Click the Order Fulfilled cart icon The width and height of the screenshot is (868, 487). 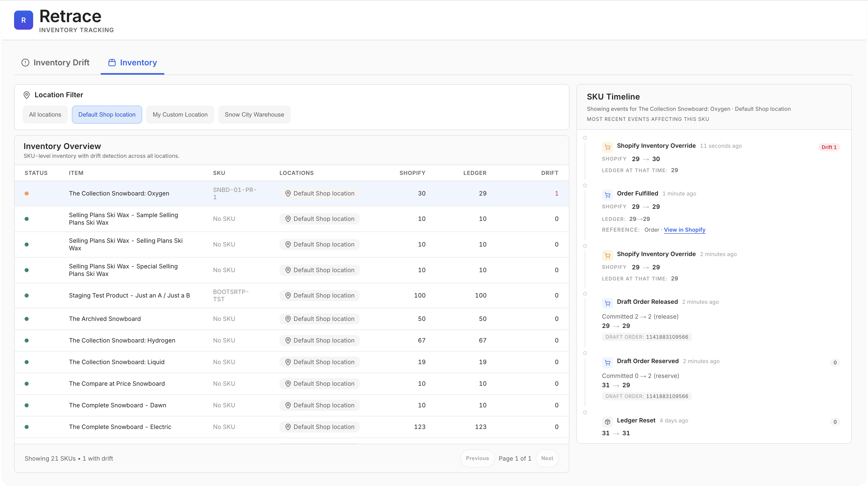coord(608,195)
